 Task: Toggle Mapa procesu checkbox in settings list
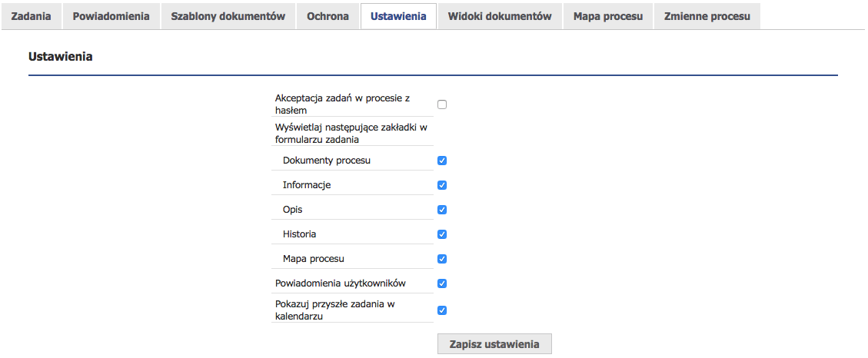pos(442,258)
